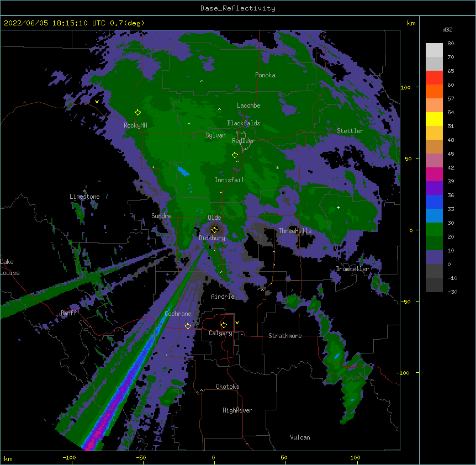Click the yellow V marker northeast of Calgary

click(237, 323)
